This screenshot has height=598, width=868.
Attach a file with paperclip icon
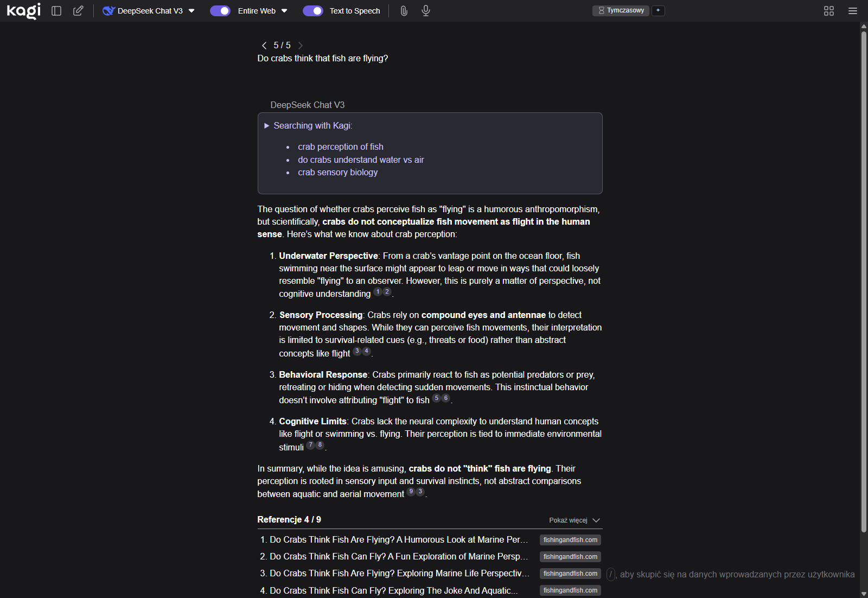[x=404, y=11]
